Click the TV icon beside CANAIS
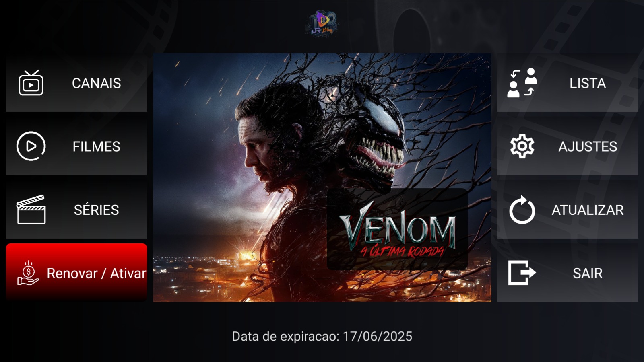Image resolution: width=644 pixels, height=362 pixels. [31, 83]
